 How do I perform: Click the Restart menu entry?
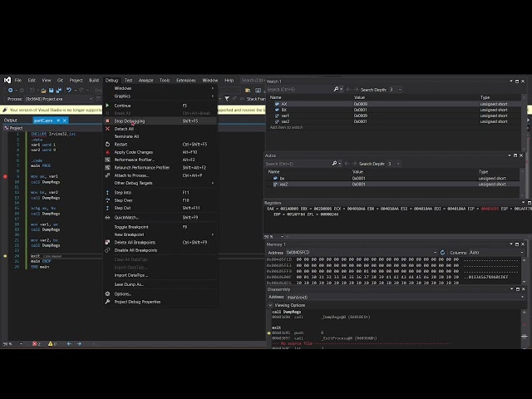(160, 144)
